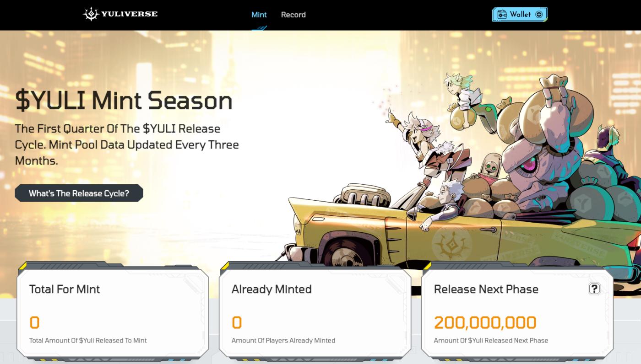The width and height of the screenshot is (641, 364).
Task: Click the plus circle icon beside Wallet
Action: click(x=539, y=15)
